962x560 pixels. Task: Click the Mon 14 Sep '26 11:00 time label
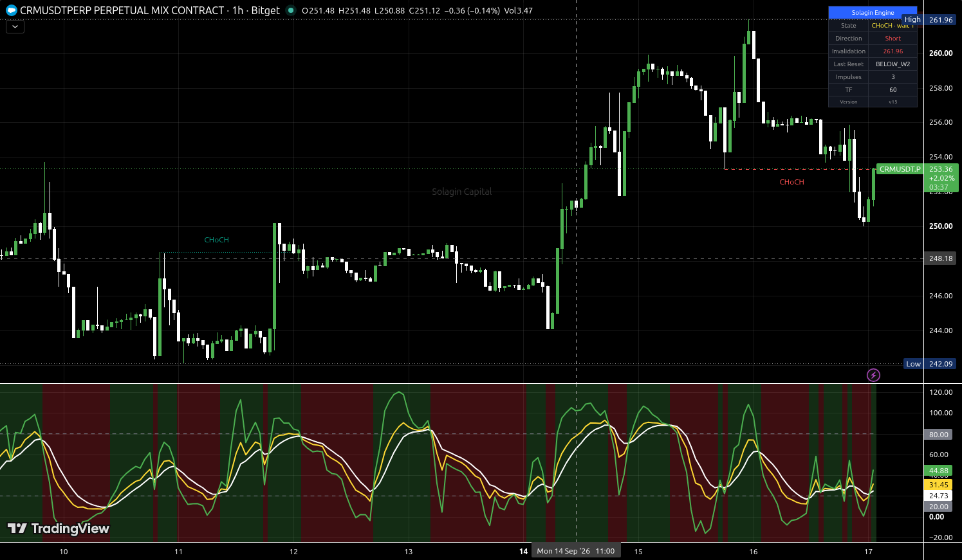click(576, 551)
